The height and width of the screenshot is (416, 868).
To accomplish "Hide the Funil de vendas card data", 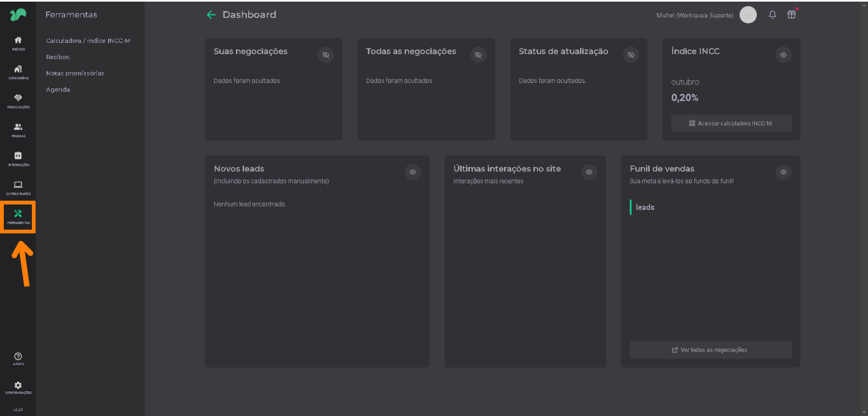I will 783,172.
